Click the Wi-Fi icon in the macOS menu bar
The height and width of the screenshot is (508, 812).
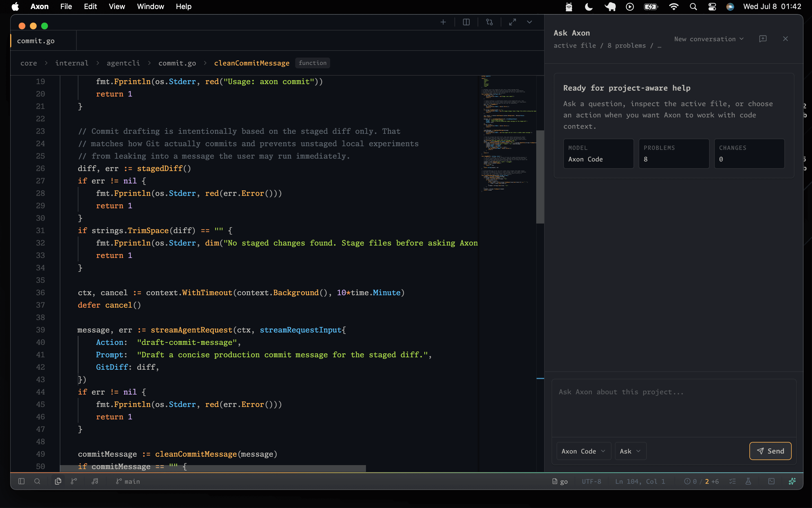pos(674,6)
